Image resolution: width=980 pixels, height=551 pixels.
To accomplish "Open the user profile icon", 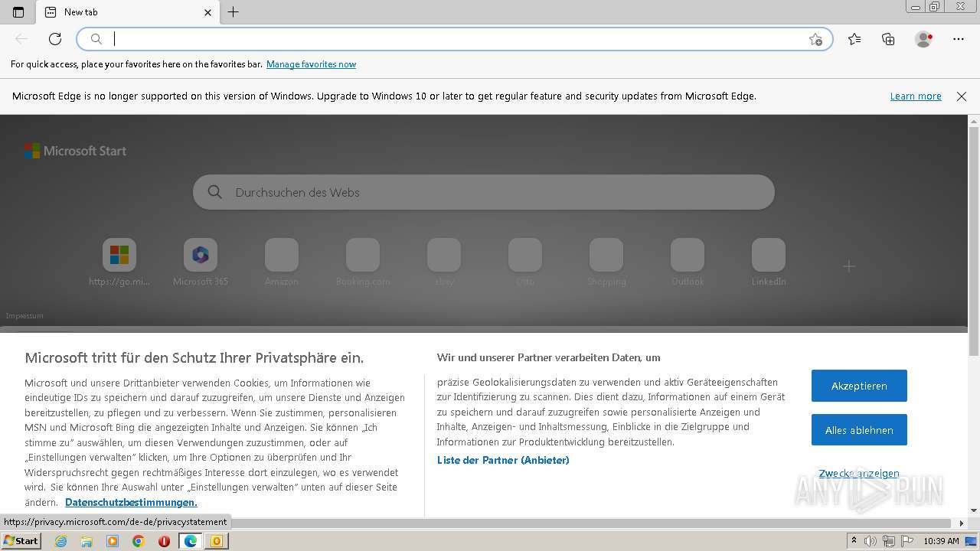I will pyautogui.click(x=924, y=39).
